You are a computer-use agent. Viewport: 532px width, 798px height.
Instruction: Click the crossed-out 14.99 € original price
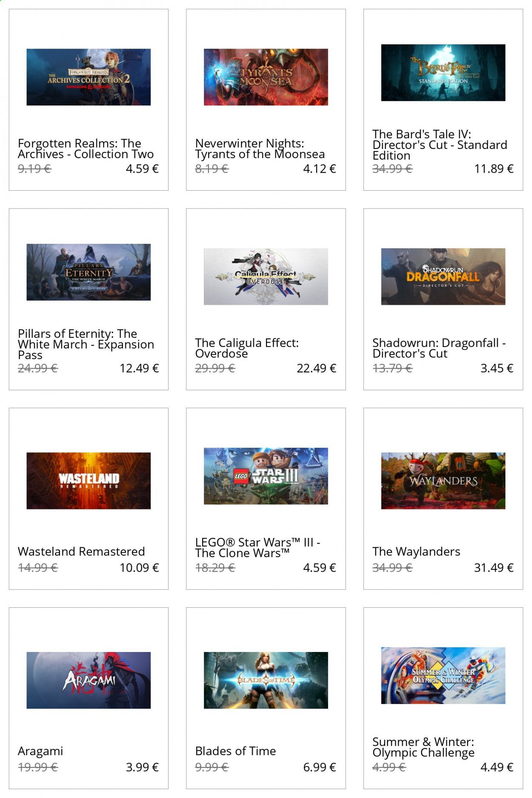(38, 567)
